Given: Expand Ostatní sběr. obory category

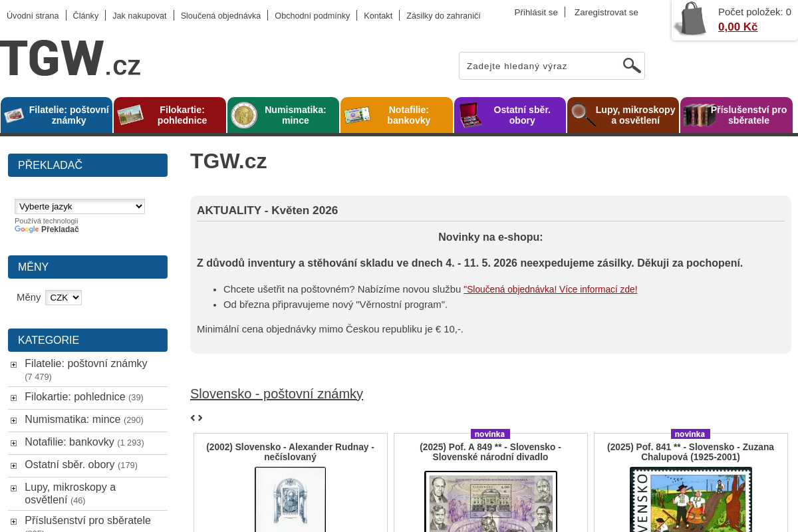Looking at the screenshot, I should (13, 465).
